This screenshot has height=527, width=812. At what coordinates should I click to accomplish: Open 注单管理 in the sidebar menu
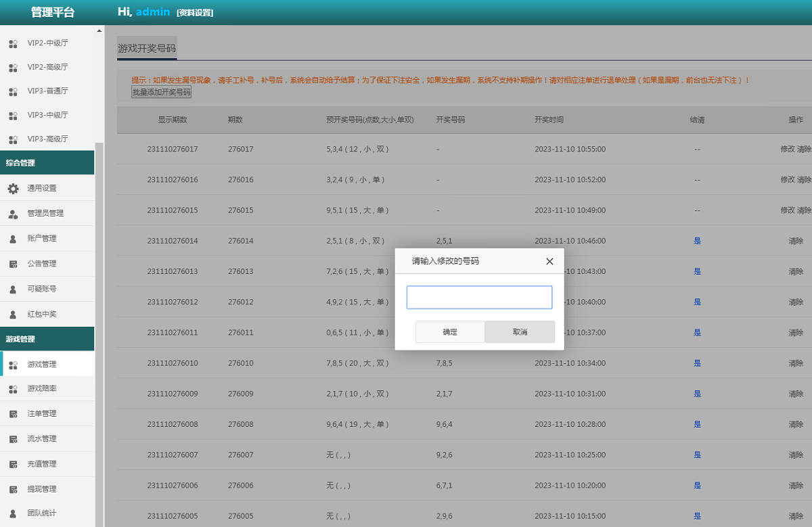[x=42, y=413]
